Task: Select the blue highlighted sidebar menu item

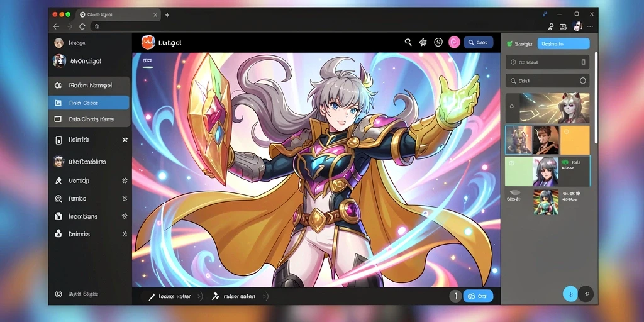Action: click(x=89, y=103)
